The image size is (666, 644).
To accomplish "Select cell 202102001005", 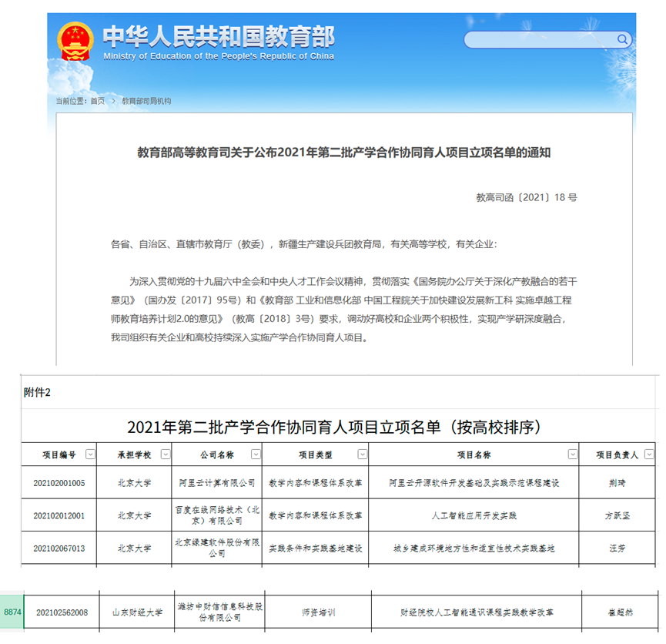I will (x=59, y=483).
